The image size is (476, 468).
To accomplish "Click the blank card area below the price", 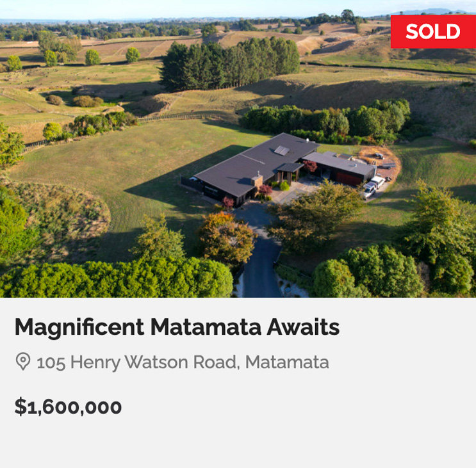I will 238,443.
